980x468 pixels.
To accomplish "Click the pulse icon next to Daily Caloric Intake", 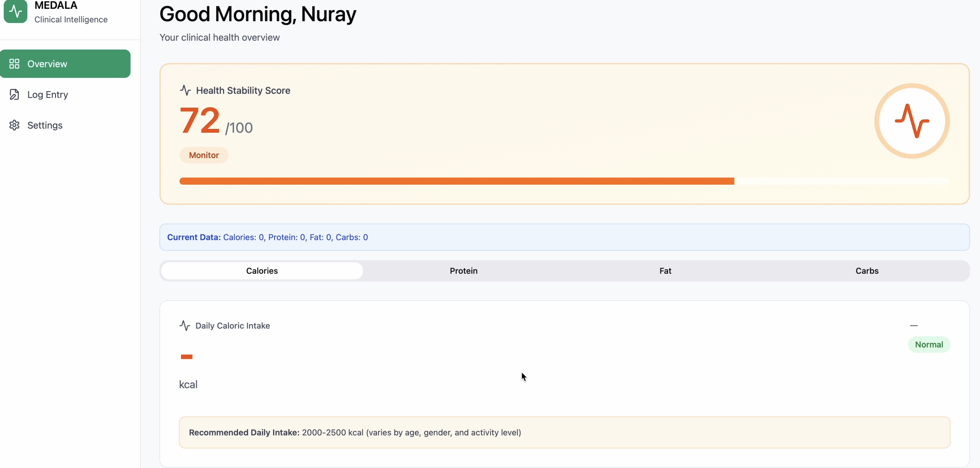I will click(185, 326).
